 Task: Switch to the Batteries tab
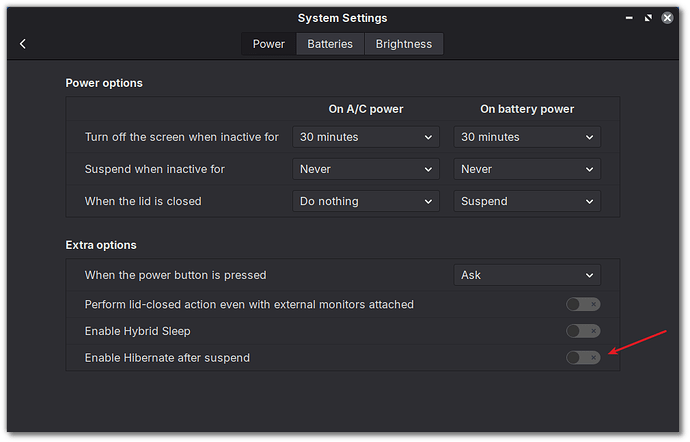(x=330, y=44)
